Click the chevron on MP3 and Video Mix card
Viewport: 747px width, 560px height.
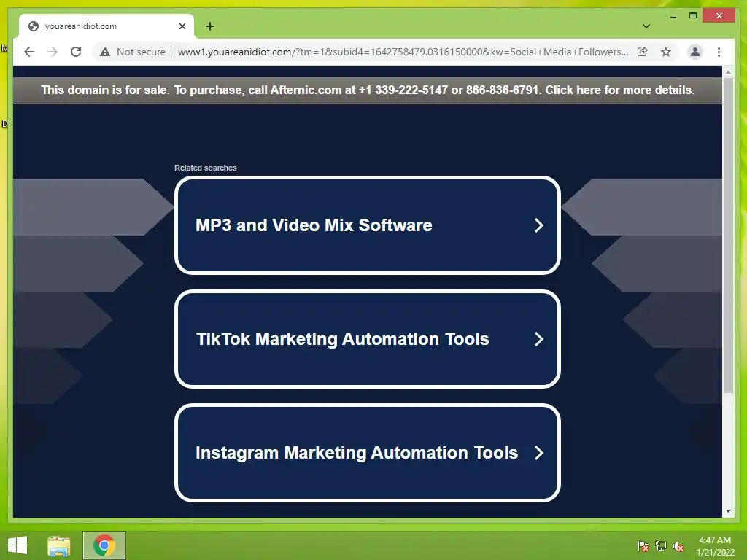click(539, 225)
